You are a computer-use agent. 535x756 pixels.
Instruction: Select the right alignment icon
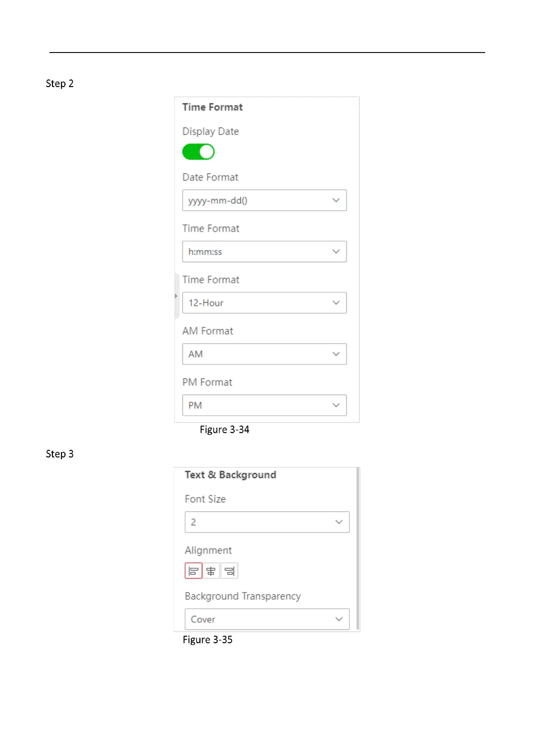coord(229,571)
